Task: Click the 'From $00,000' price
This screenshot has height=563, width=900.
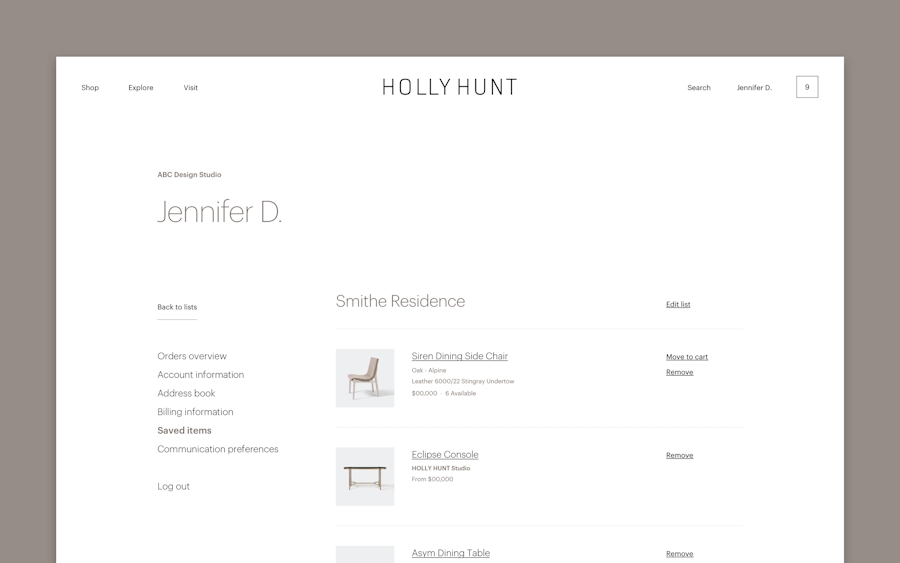Action: 432,479
